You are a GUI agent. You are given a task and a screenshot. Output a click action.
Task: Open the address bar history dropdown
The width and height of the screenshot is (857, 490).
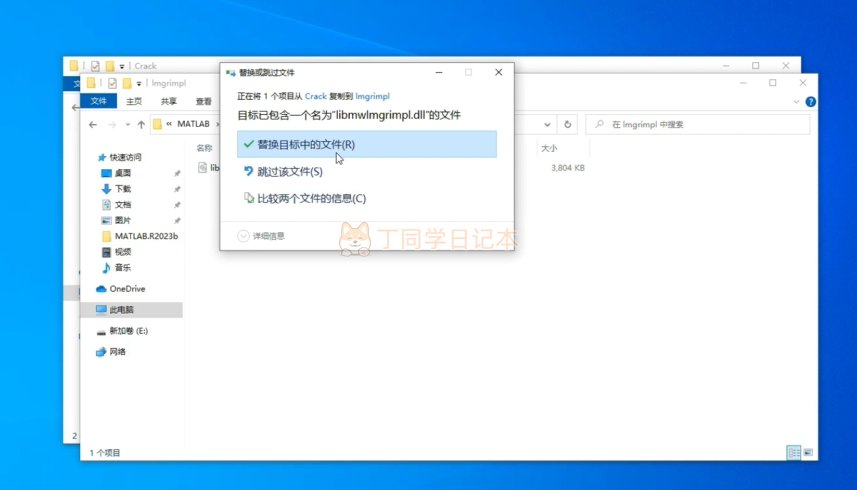tap(548, 125)
